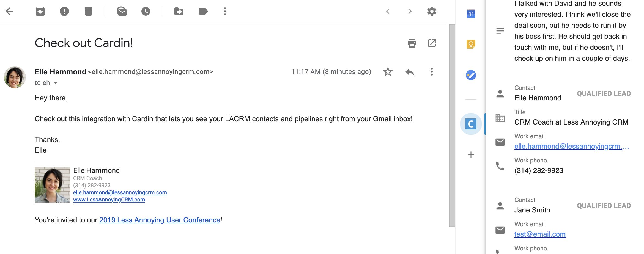Mark the email as unread

point(122,11)
